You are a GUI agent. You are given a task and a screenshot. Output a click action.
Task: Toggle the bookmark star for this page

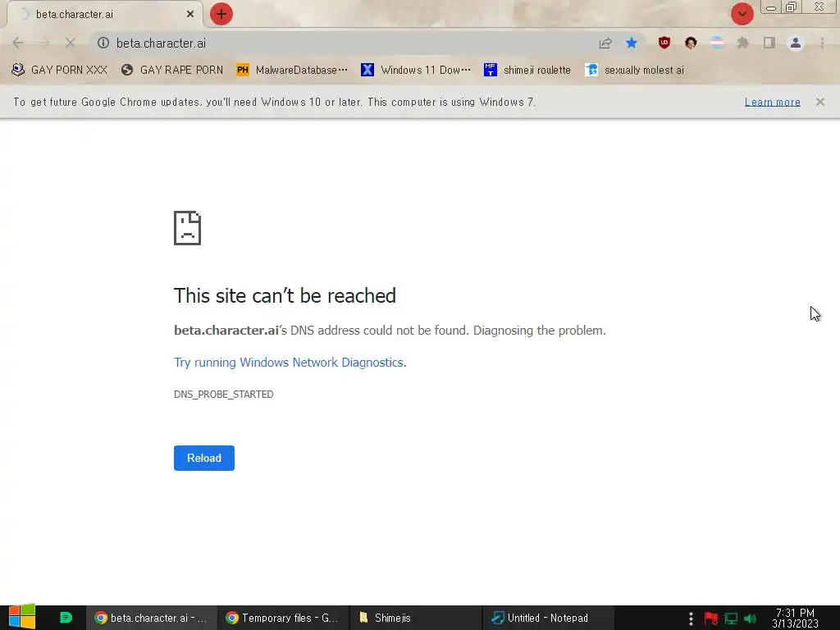tap(632, 43)
